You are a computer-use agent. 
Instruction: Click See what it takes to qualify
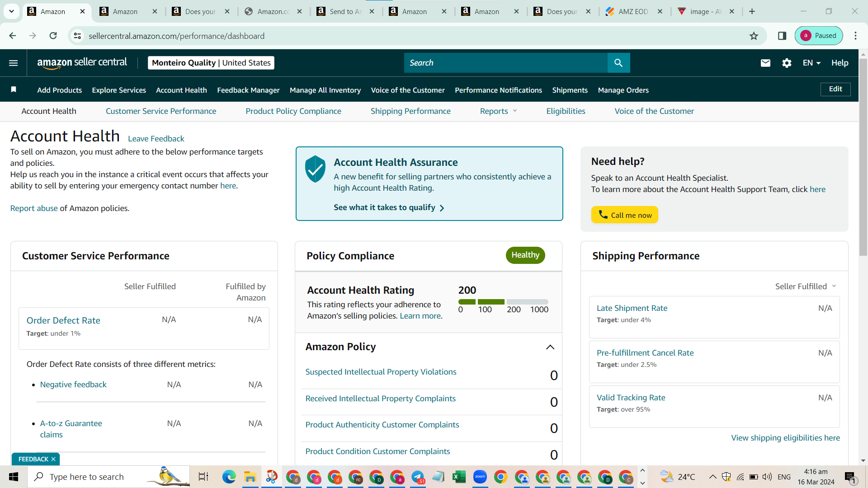[389, 207]
